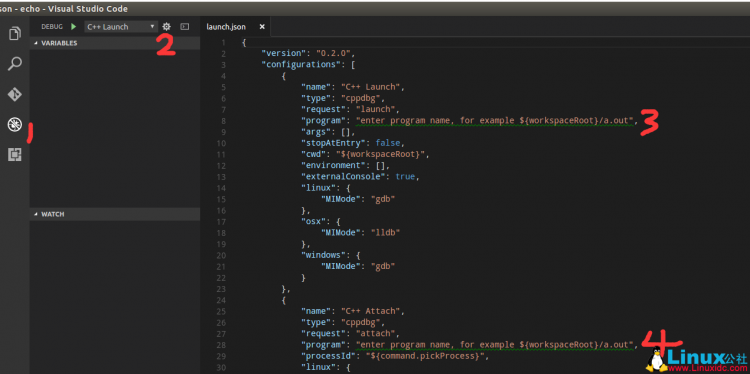Collapse the VARIABLES section
Image resolution: width=750 pixels, height=374 pixels.
coord(115,43)
